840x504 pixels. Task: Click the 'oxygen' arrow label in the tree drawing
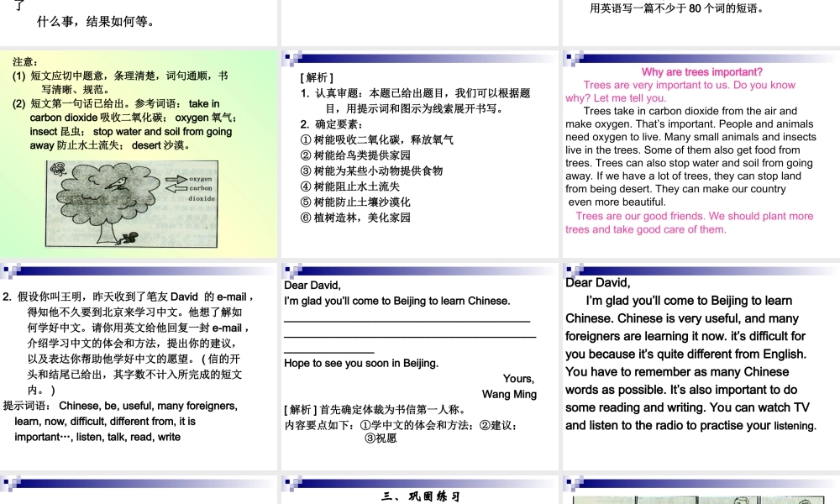tap(201, 179)
